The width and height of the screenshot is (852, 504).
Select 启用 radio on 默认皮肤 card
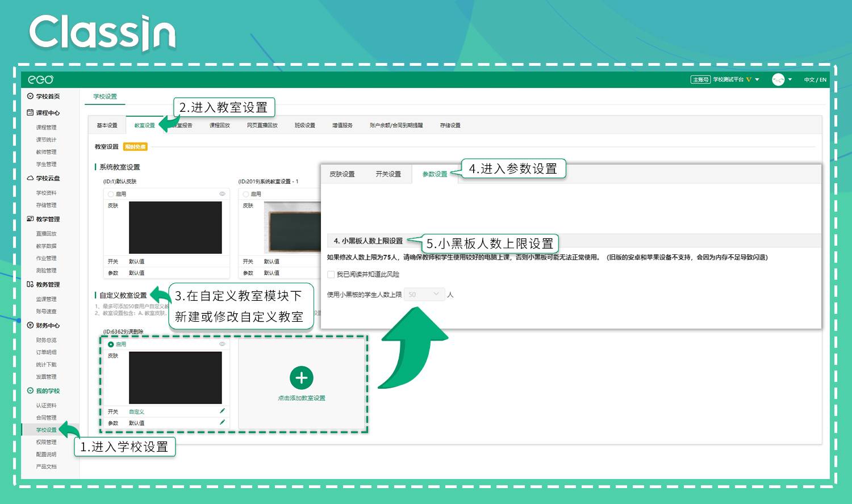click(x=111, y=194)
